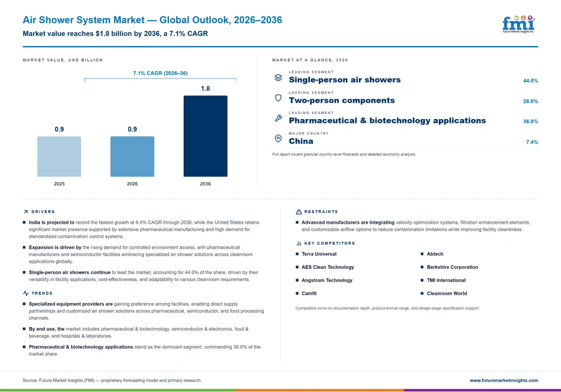Viewport: 561px width, 392px height.
Task: Click the light blue 2025 bar in the chart
Action: 59,156
